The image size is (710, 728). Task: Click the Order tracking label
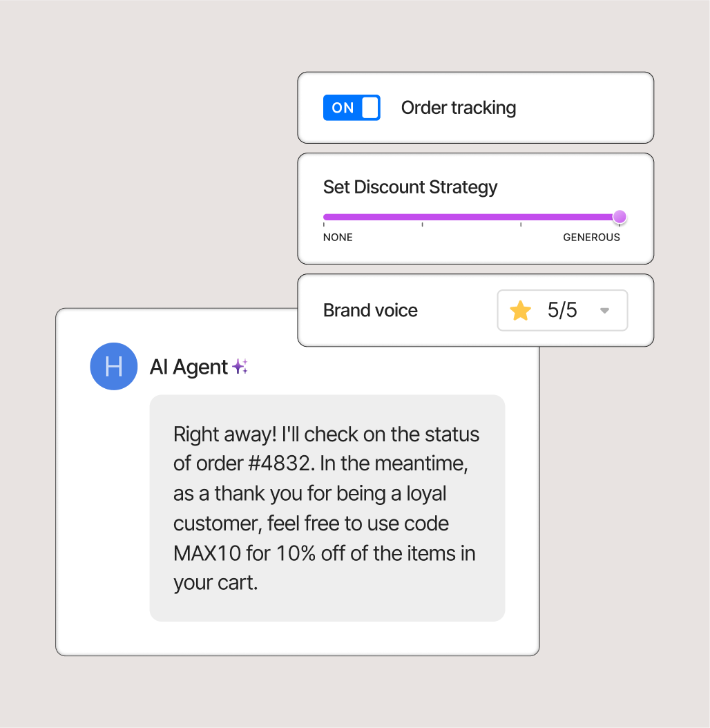click(x=459, y=108)
